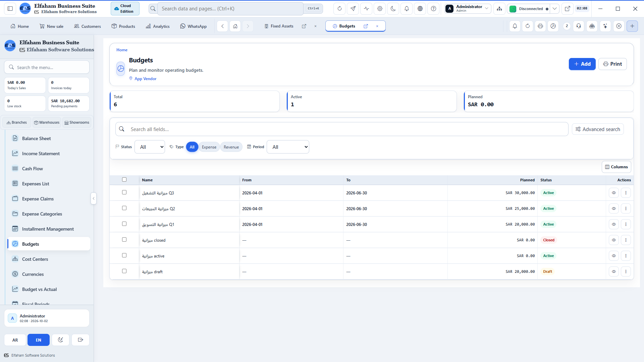The width and height of the screenshot is (644, 362).
Task: Click the Print button
Action: [x=612, y=64]
